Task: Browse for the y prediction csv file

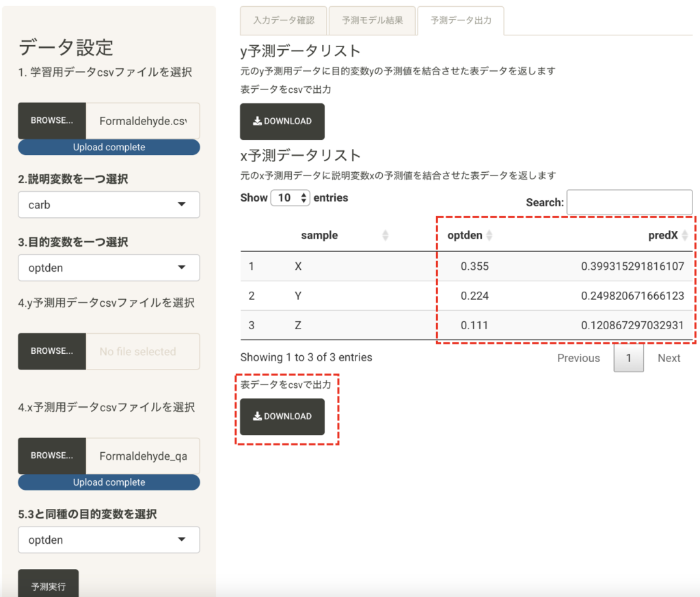Action: click(52, 351)
